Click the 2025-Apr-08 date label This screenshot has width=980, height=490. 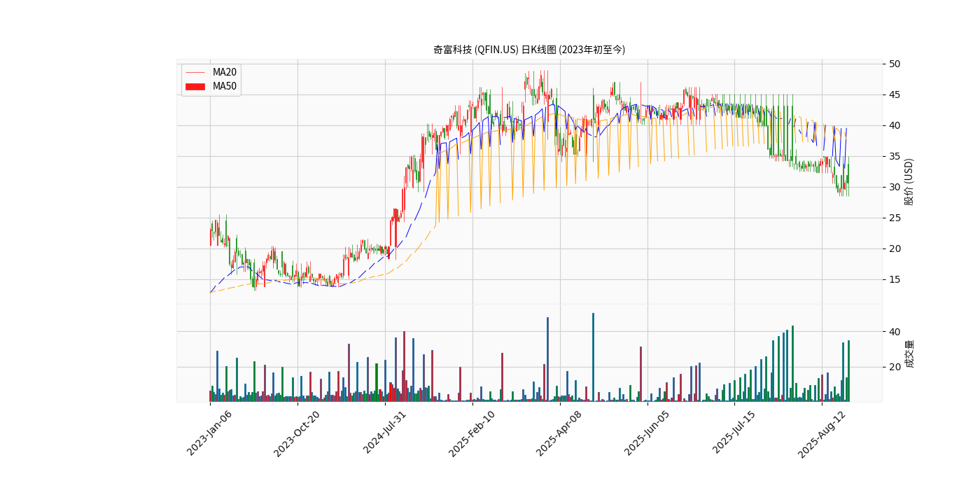pyautogui.click(x=559, y=433)
